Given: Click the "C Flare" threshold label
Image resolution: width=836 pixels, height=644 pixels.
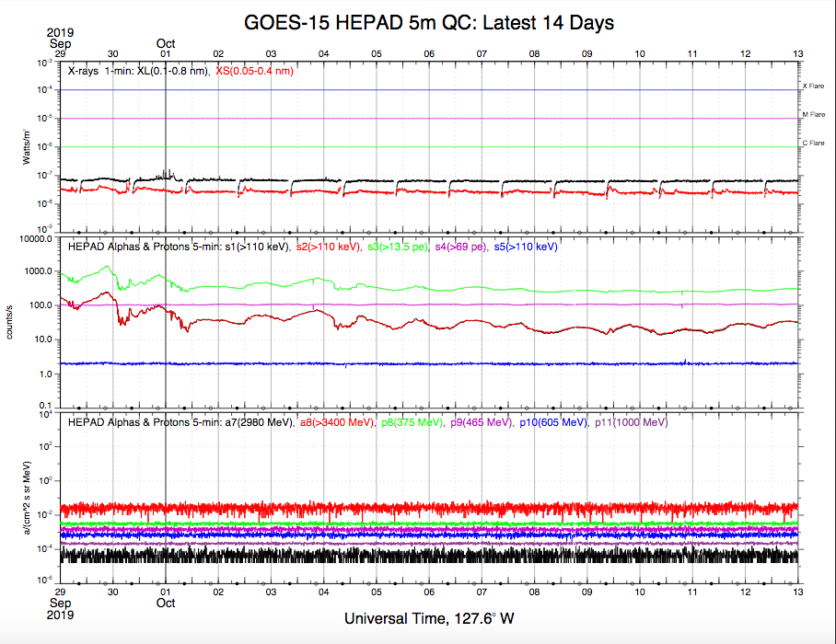Looking at the screenshot, I should tap(813, 144).
